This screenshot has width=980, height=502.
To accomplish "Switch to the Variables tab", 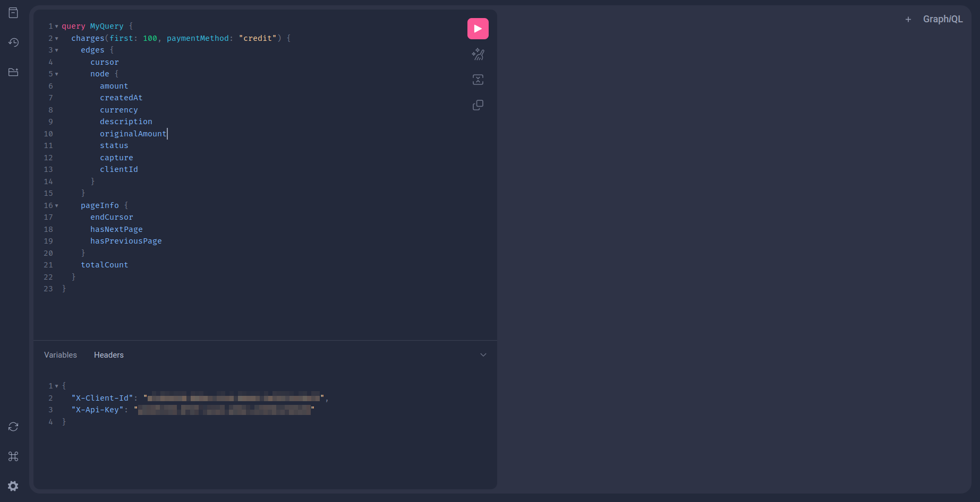I will click(x=61, y=355).
